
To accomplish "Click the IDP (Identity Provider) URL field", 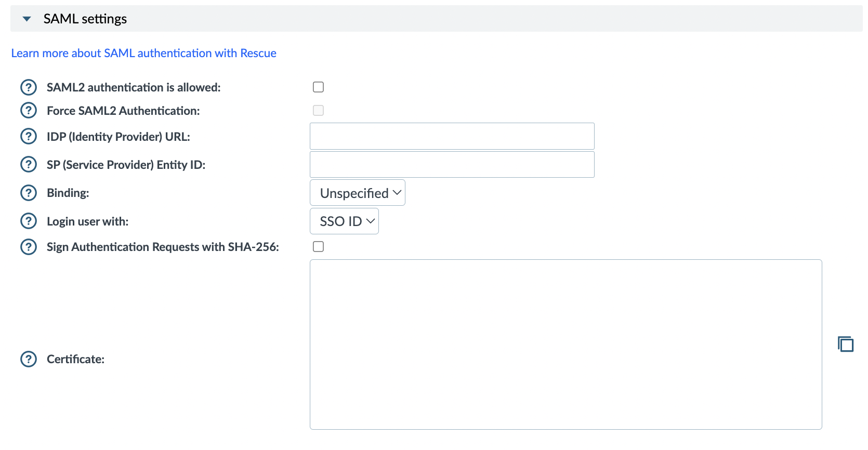I will tap(452, 136).
